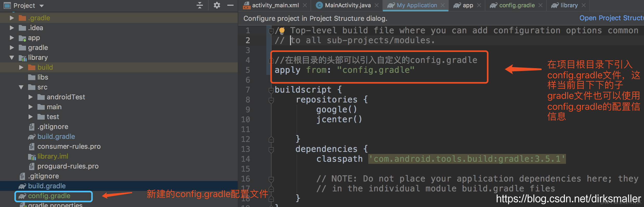
Task: Click the fold marker at line 12
Action: [271, 139]
